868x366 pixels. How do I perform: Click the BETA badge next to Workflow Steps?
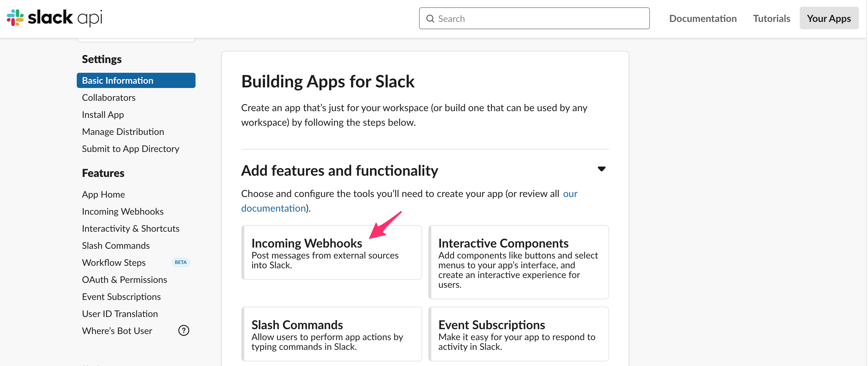[181, 262]
